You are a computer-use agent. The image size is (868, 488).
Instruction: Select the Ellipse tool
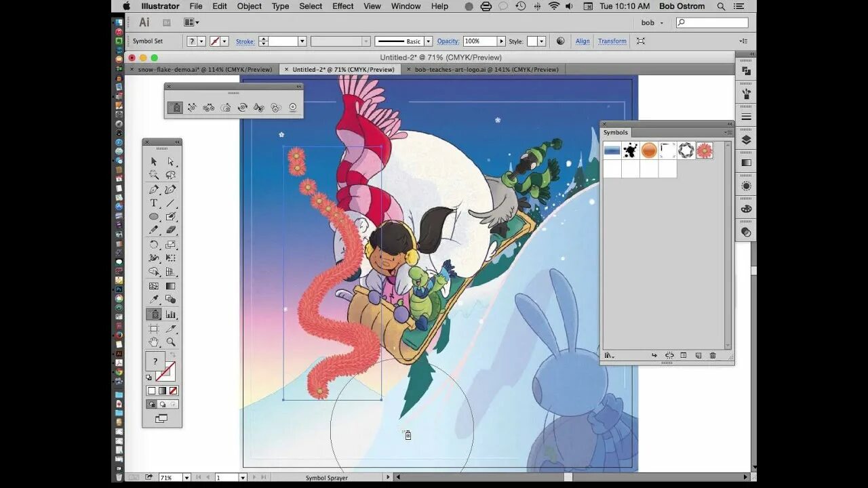click(x=154, y=217)
